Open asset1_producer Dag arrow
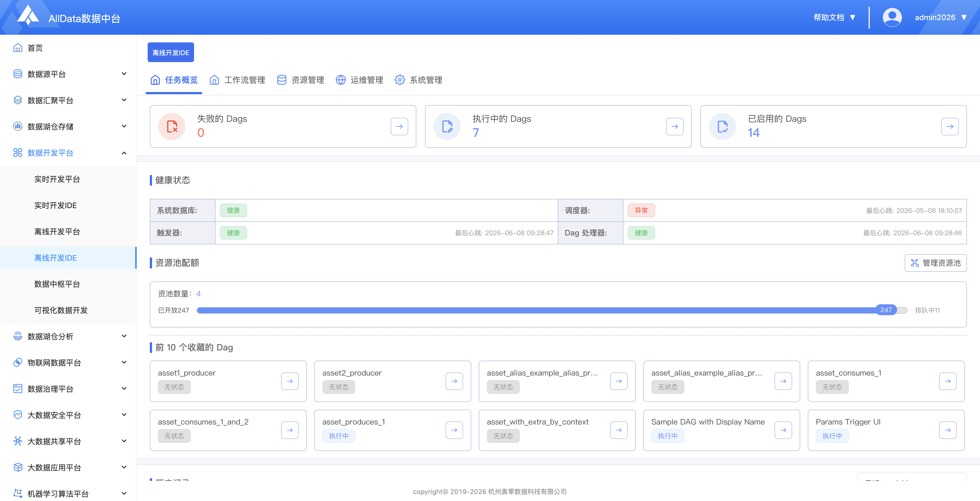Screen dimensions: 980x501 pos(290,381)
